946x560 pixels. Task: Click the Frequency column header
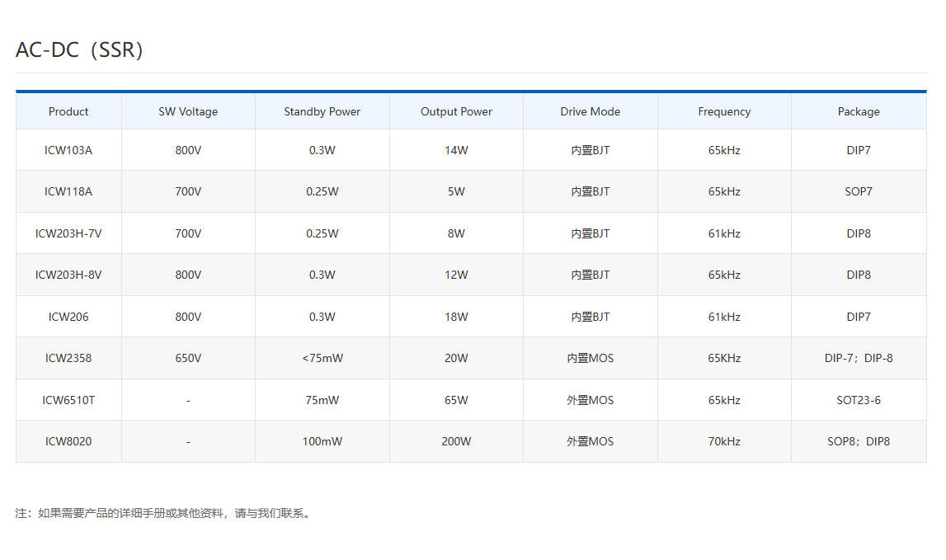tap(724, 111)
